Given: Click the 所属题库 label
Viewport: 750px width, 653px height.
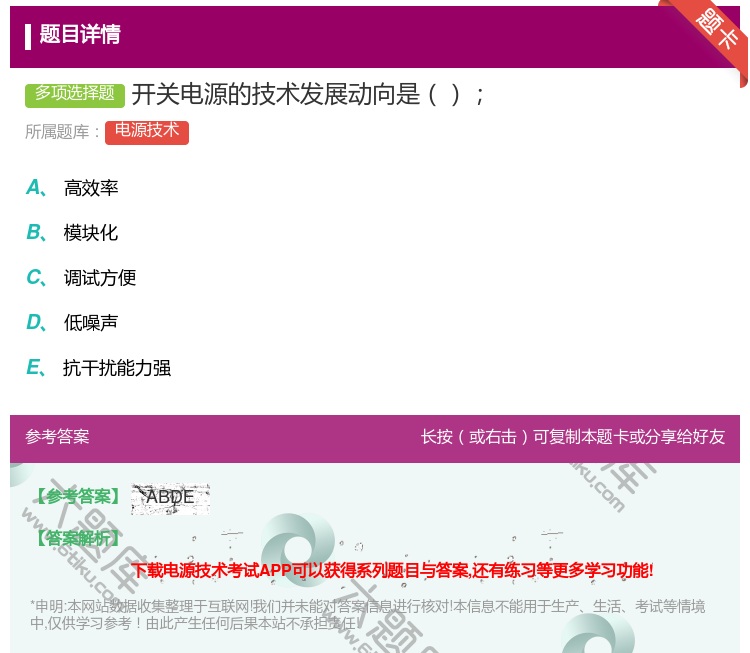Looking at the screenshot, I should [x=62, y=132].
